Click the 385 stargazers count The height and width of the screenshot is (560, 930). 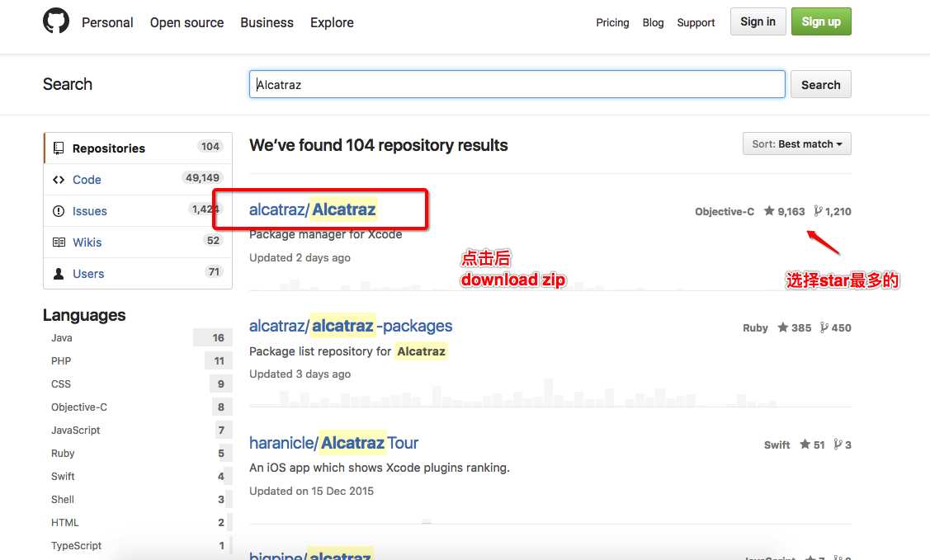point(801,327)
